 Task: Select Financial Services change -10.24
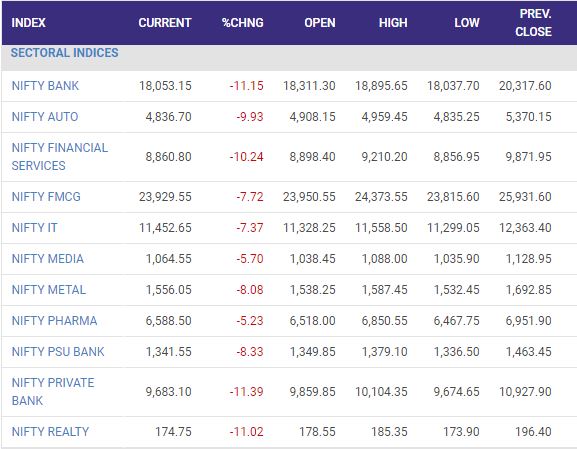point(247,157)
